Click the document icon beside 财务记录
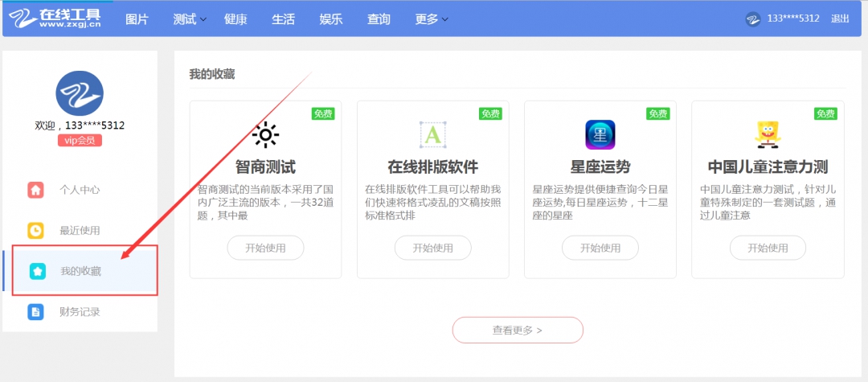Image resolution: width=868 pixels, height=382 pixels. (x=36, y=311)
